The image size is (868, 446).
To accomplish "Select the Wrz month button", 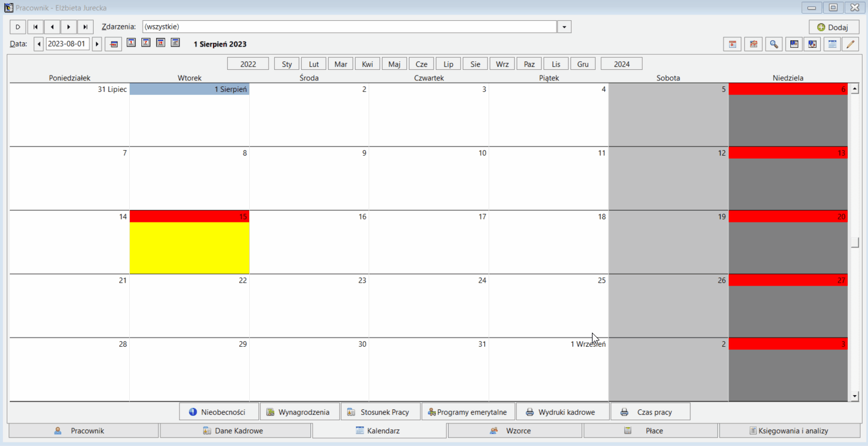I will 503,64.
